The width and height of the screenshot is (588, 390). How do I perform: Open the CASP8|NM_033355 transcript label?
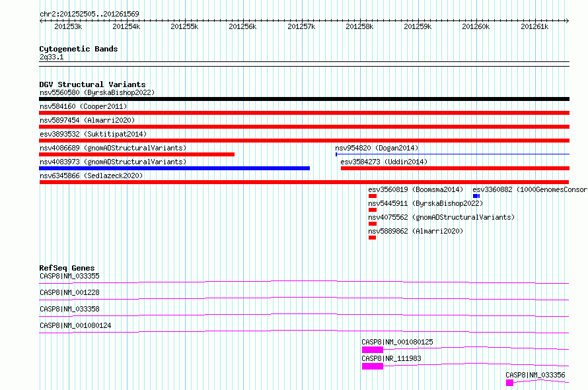[x=69, y=276]
